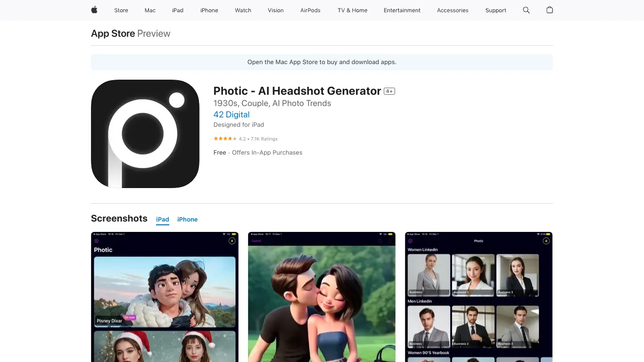Click the Open the Mac App Store banner
Image resolution: width=644 pixels, height=362 pixels.
pos(322,62)
